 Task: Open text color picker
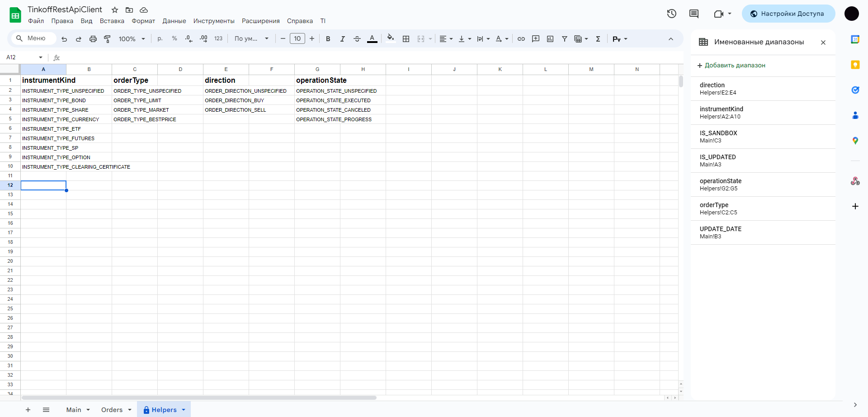coord(372,39)
